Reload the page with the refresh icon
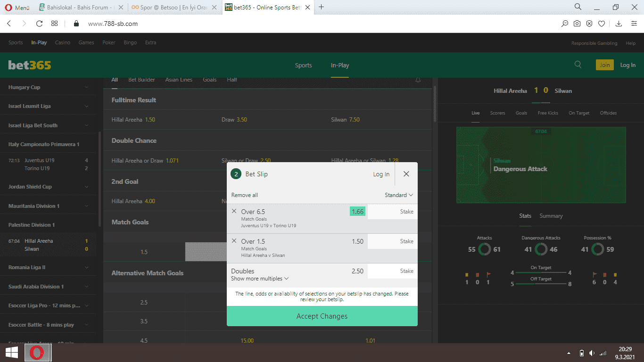644x362 pixels. point(40,24)
